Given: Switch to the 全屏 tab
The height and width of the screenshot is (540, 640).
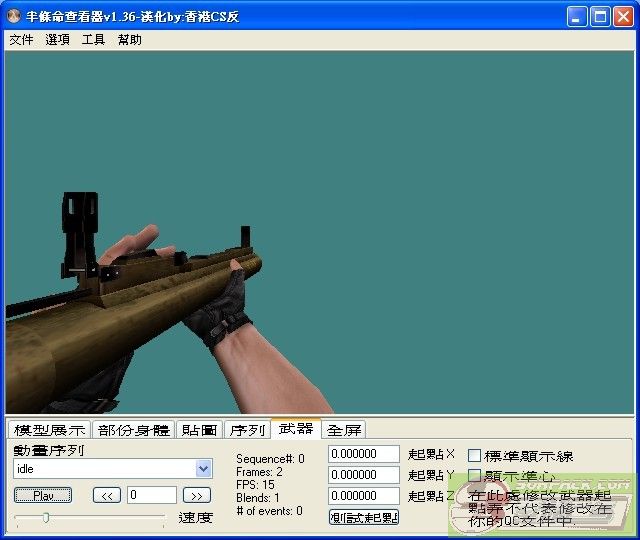Looking at the screenshot, I should tap(344, 430).
